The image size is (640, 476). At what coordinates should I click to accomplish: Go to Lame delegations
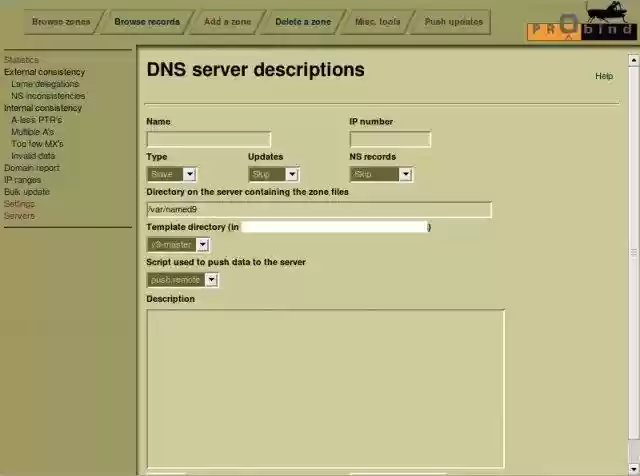pyautogui.click(x=45, y=84)
